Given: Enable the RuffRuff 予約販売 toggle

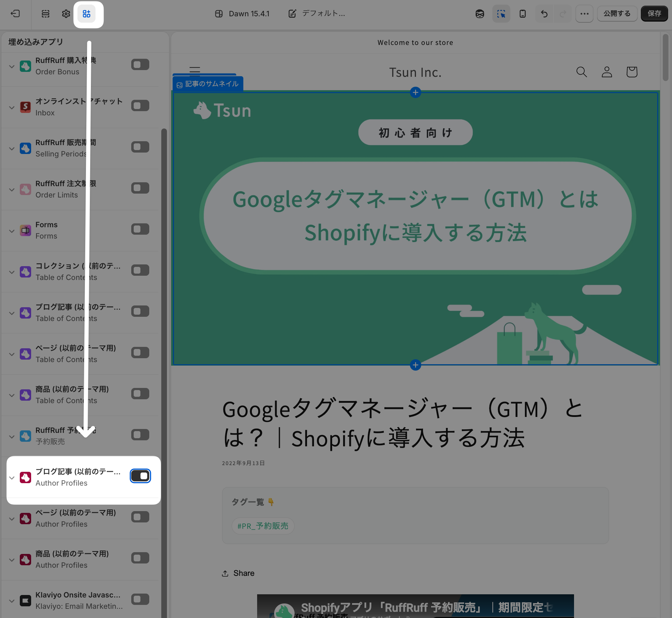Looking at the screenshot, I should point(140,435).
